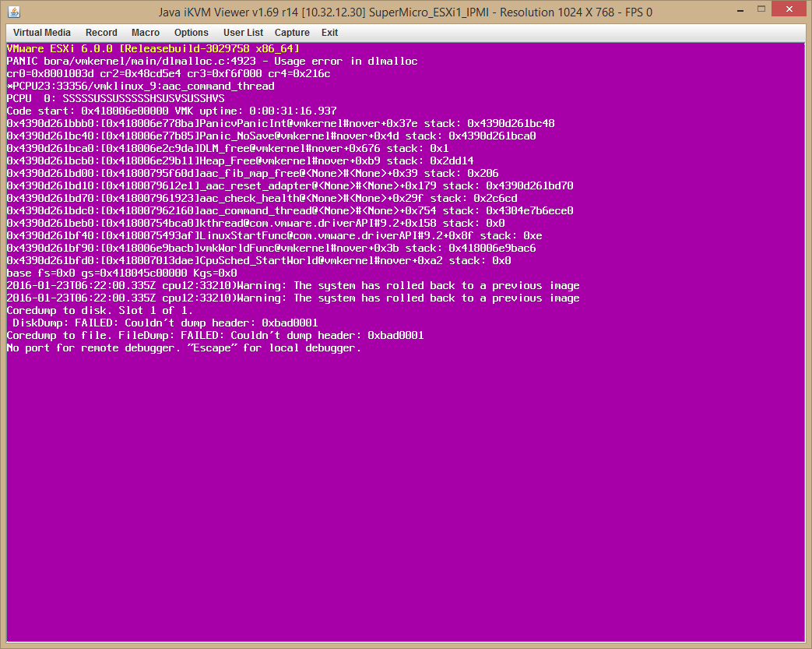Open the Macro menu
Image resolution: width=812 pixels, height=649 pixels.
pyautogui.click(x=146, y=33)
